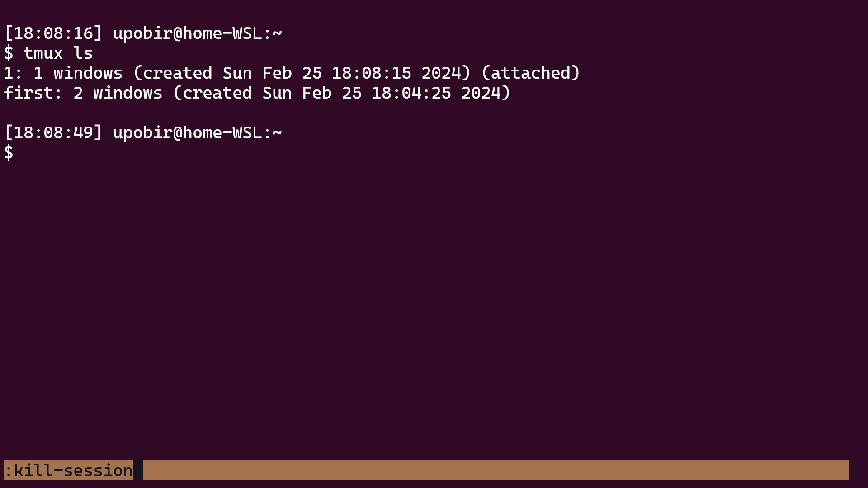Click the 'ls' argument after tmux
Image resolution: width=868 pixels, height=488 pixels.
click(83, 53)
